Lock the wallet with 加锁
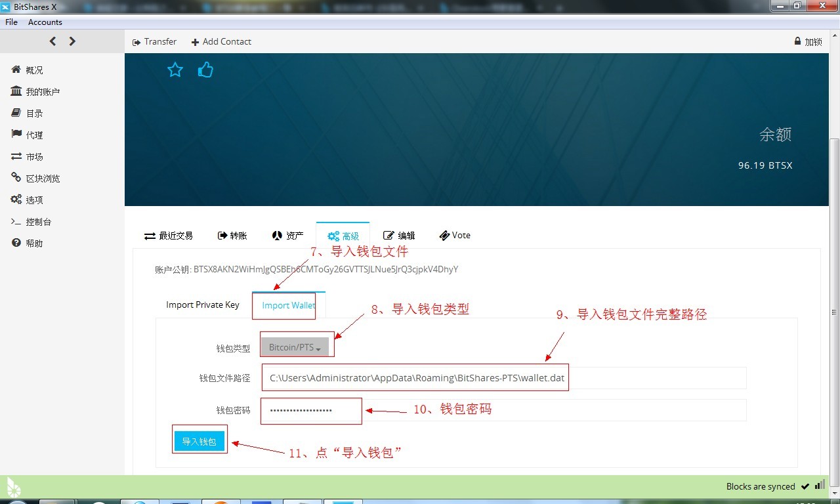The image size is (840, 504). coord(808,41)
